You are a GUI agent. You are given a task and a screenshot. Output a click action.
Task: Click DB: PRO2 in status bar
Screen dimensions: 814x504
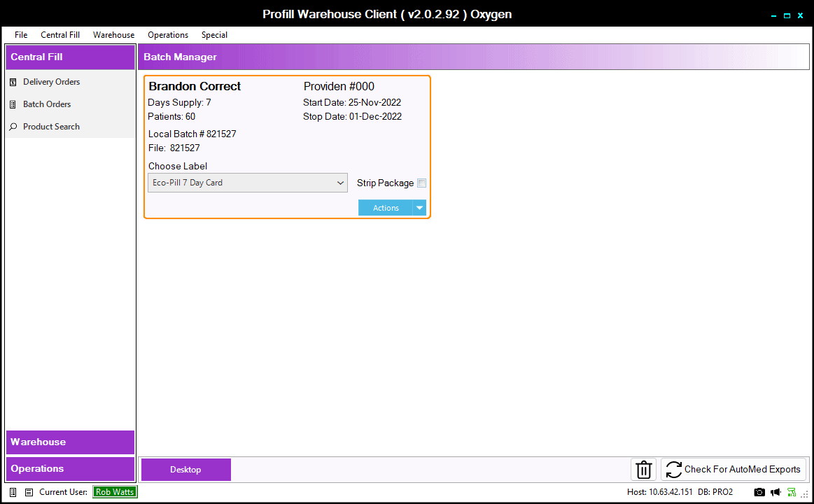pyautogui.click(x=715, y=492)
